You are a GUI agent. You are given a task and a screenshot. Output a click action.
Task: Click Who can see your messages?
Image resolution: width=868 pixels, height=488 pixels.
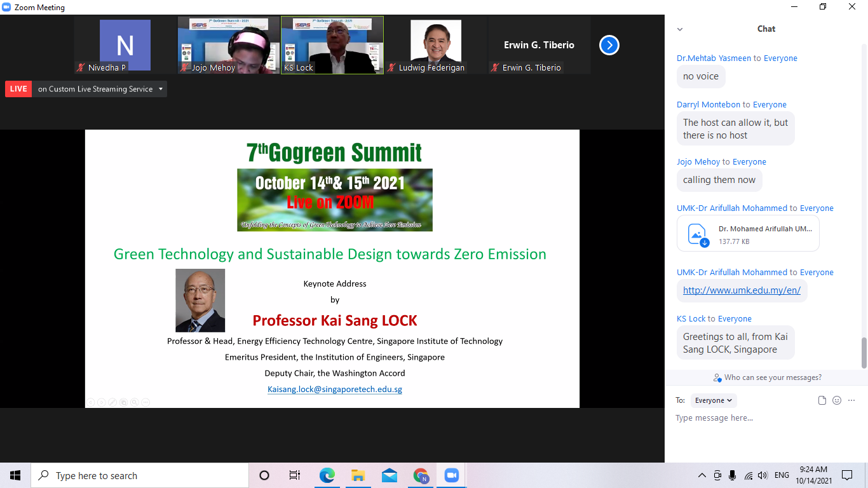[773, 377]
